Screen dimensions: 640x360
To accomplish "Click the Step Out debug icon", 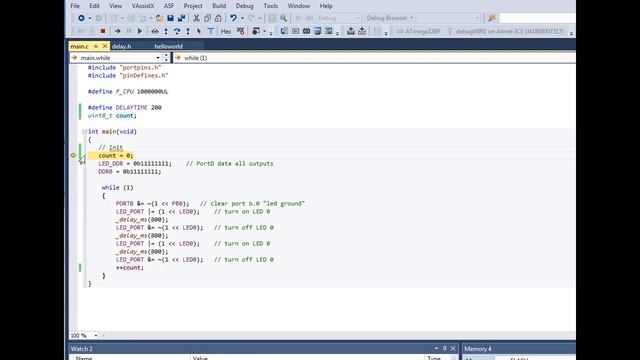I will [x=188, y=31].
